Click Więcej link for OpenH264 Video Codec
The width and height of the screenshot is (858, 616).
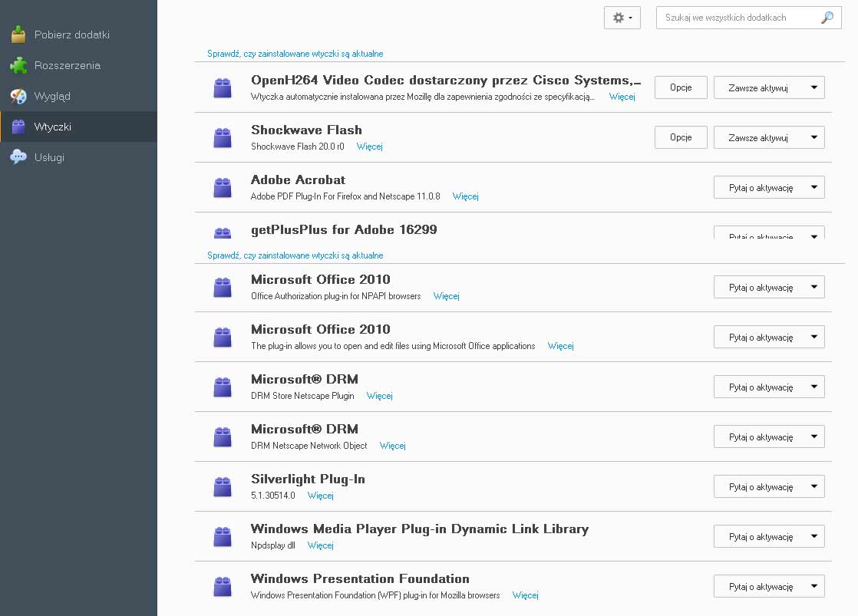tap(622, 97)
